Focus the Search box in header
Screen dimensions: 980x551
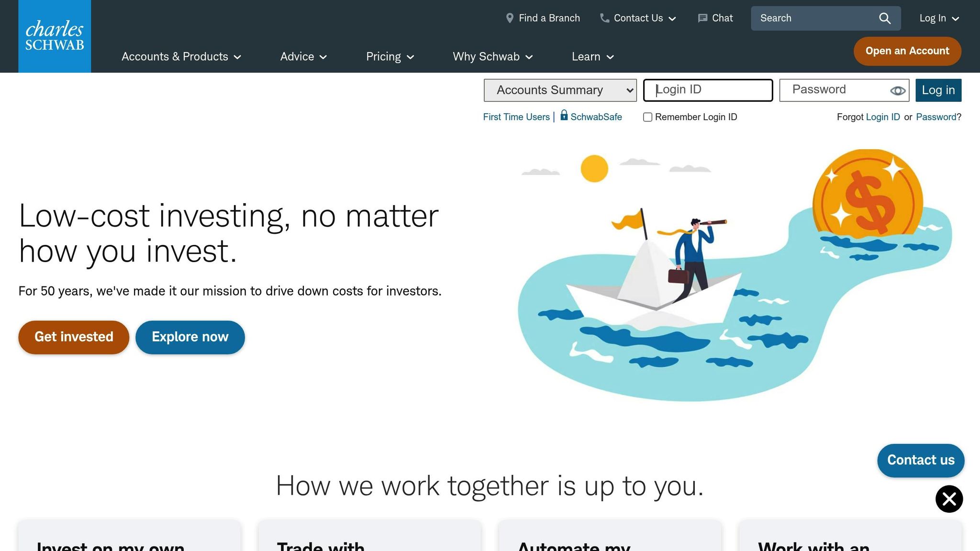coord(825,18)
